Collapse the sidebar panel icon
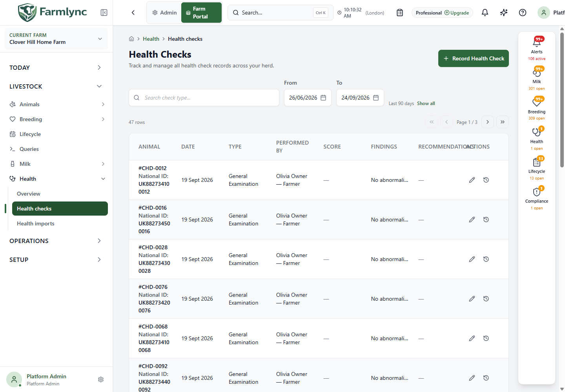This screenshot has width=565, height=392. (x=104, y=13)
